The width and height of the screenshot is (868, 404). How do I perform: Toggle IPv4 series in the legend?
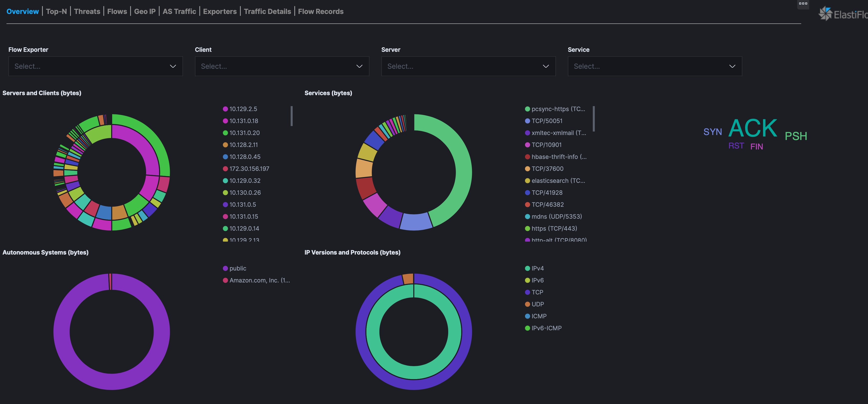[x=537, y=268]
